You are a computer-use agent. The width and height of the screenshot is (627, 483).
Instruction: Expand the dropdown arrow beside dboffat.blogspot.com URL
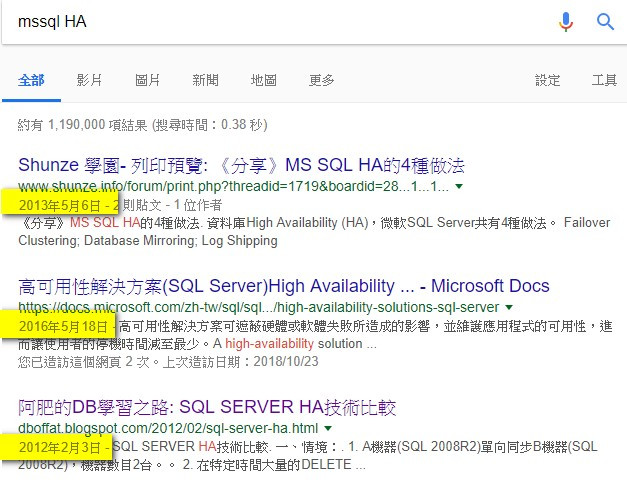tap(328, 429)
